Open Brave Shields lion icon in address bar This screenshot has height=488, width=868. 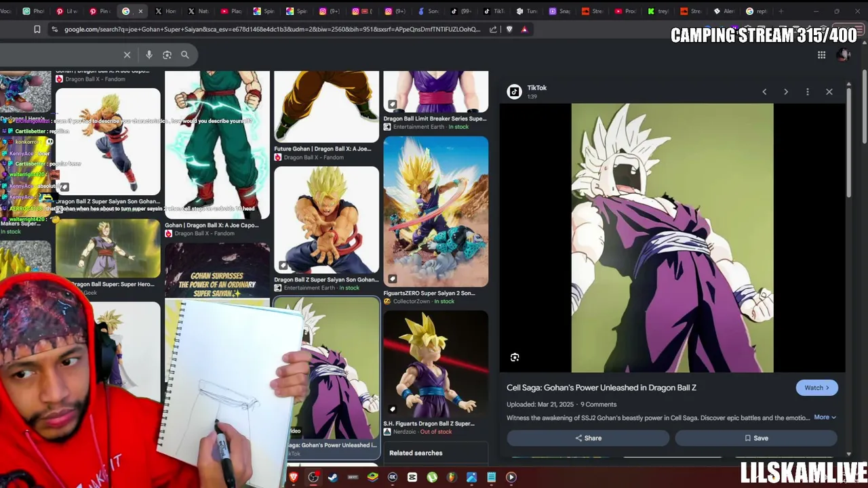509,29
